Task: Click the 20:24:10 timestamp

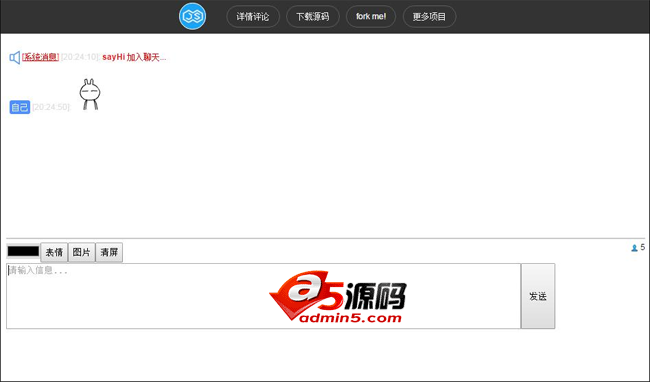Action: (x=80, y=57)
